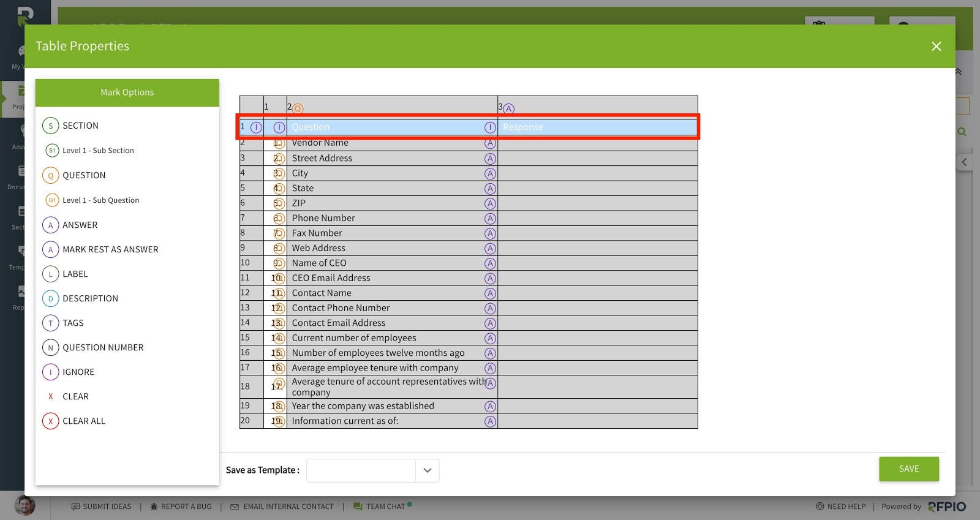Toggle the question marker on City row
Image resolution: width=980 pixels, height=520 pixels.
pos(279,173)
